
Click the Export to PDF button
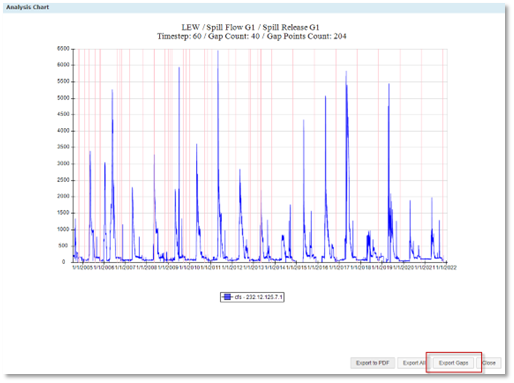point(372,363)
